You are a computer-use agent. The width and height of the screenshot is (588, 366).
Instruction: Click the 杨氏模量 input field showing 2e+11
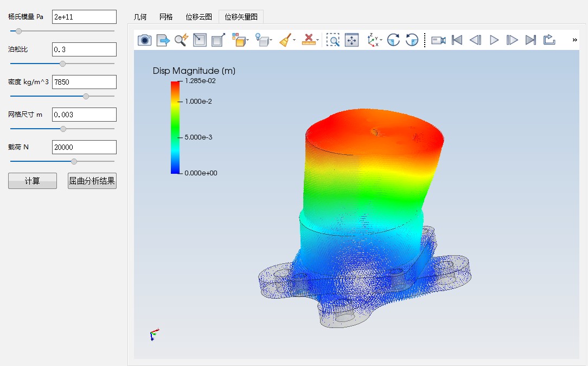(x=85, y=17)
